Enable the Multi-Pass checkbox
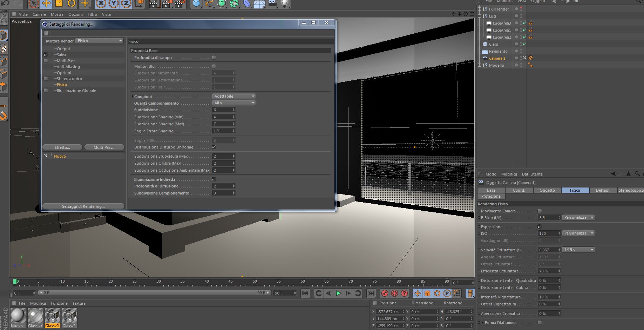Viewport: 644px width, 330px height. 46,61
